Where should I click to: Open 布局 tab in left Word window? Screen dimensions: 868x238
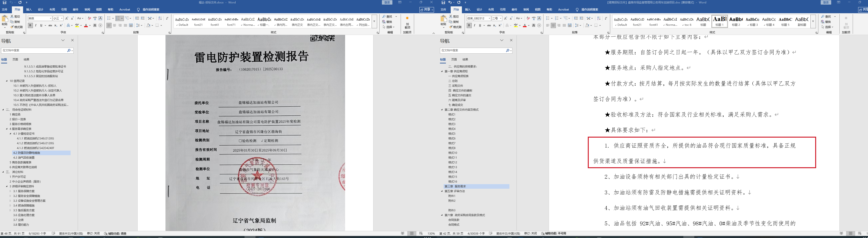[x=52, y=9]
